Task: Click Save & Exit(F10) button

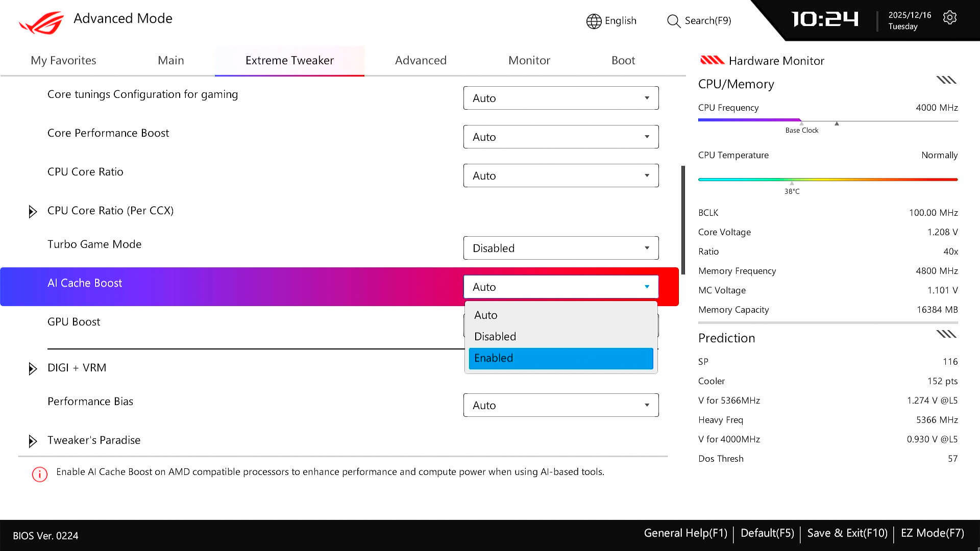Action: [x=847, y=533]
